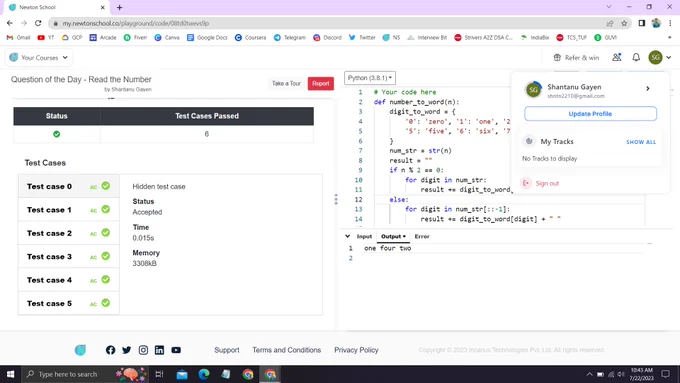Open the IndiaBix bookmark

pyautogui.click(x=535, y=38)
